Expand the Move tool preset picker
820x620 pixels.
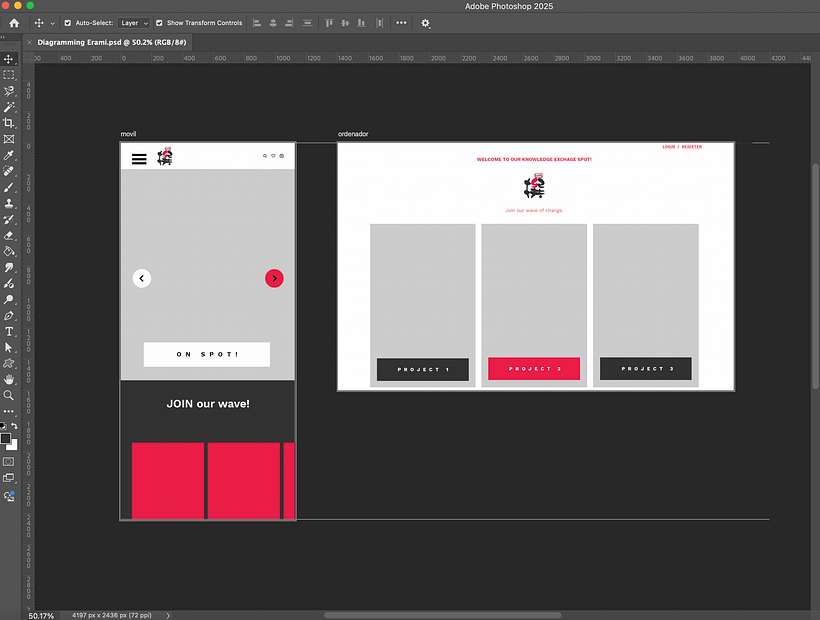click(52, 22)
